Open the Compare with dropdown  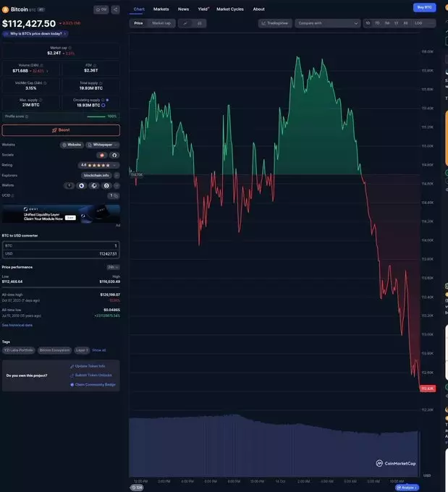point(327,23)
